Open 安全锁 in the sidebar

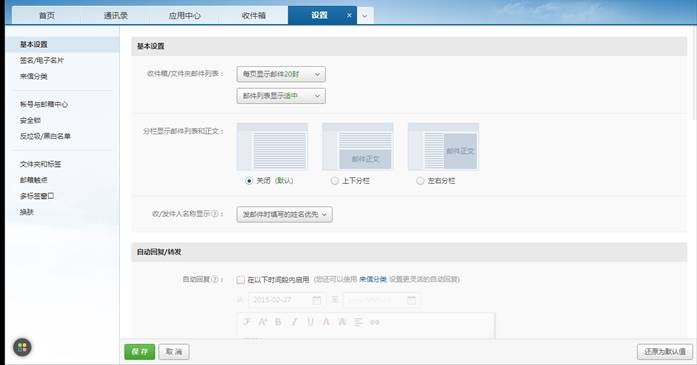tap(30, 120)
